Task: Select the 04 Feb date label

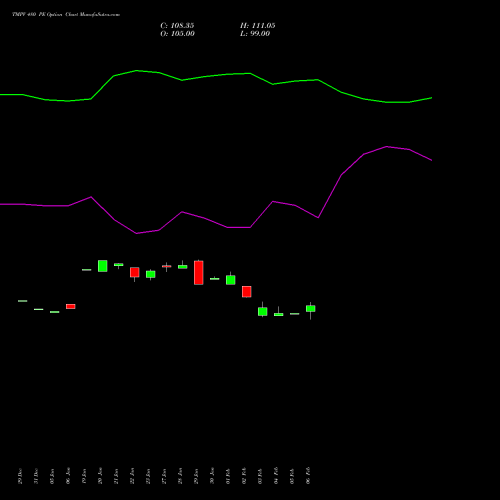Action: 276,476
